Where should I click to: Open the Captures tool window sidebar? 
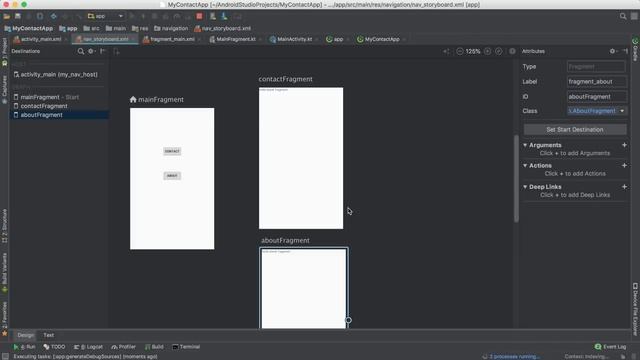[4, 90]
